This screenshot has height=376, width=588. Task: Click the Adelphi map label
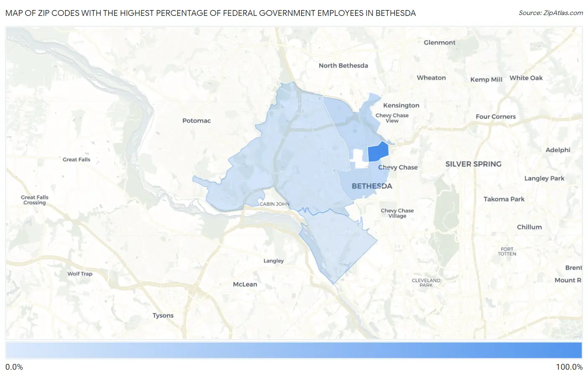[558, 150]
